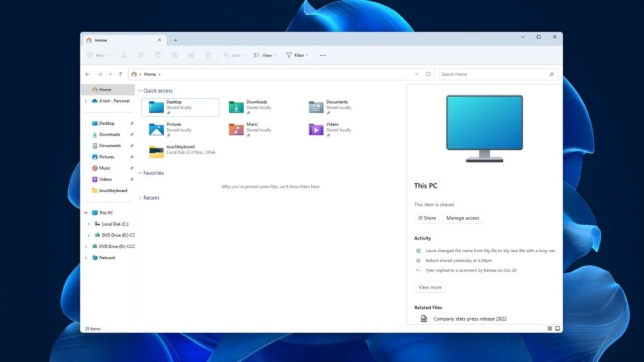Open the See more three-dots menu
The image size is (644, 362).
coord(323,55)
